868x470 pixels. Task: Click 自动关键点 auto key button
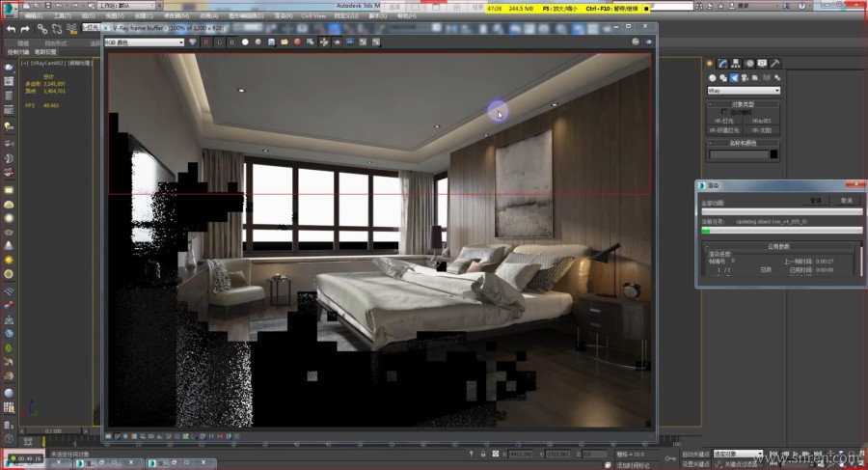(x=695, y=454)
